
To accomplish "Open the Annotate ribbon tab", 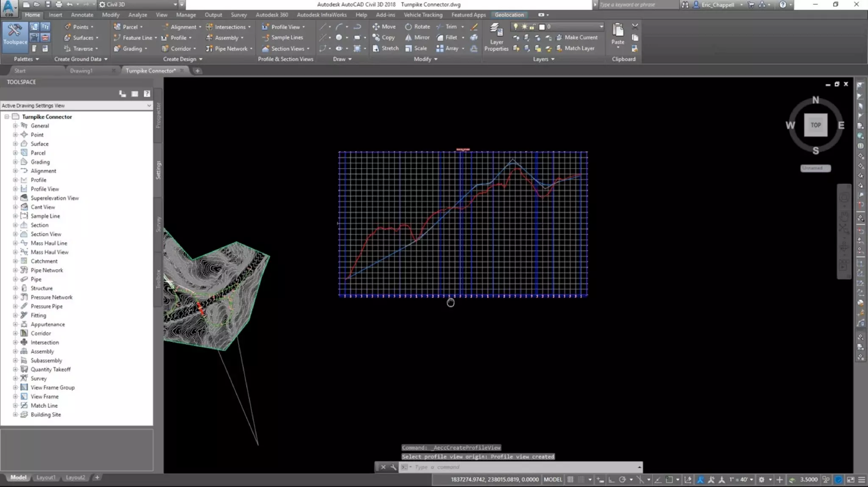I will click(82, 15).
